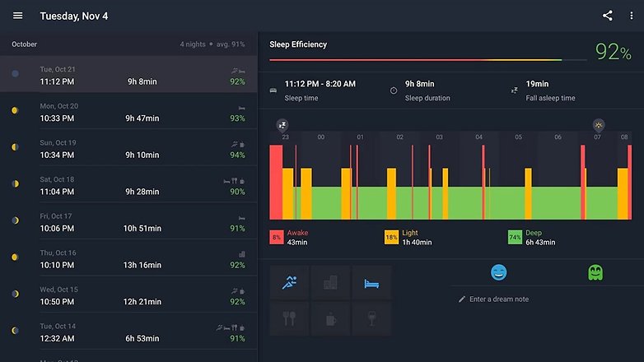Open the Fri, Oct 17 night entry
Image resolution: width=644 pixels, height=362 pixels.
point(128,220)
